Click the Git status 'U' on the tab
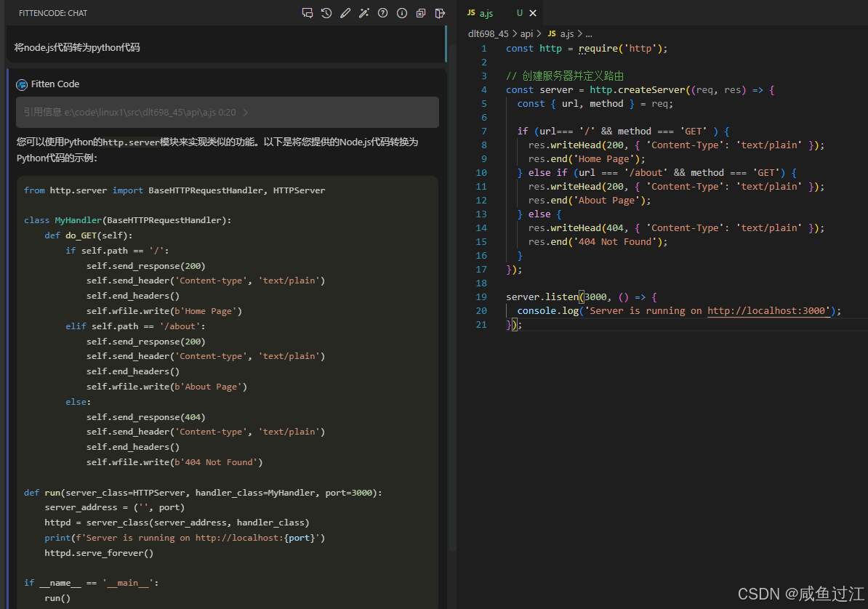This screenshot has height=609, width=868. click(519, 13)
